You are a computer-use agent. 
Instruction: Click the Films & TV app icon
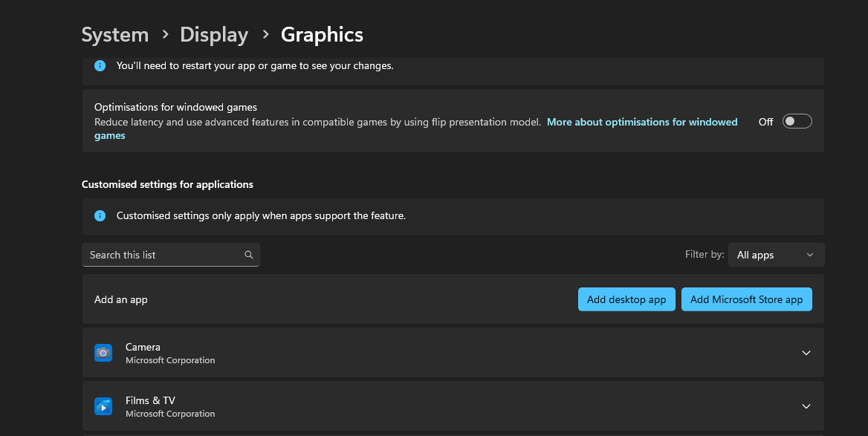coord(103,406)
